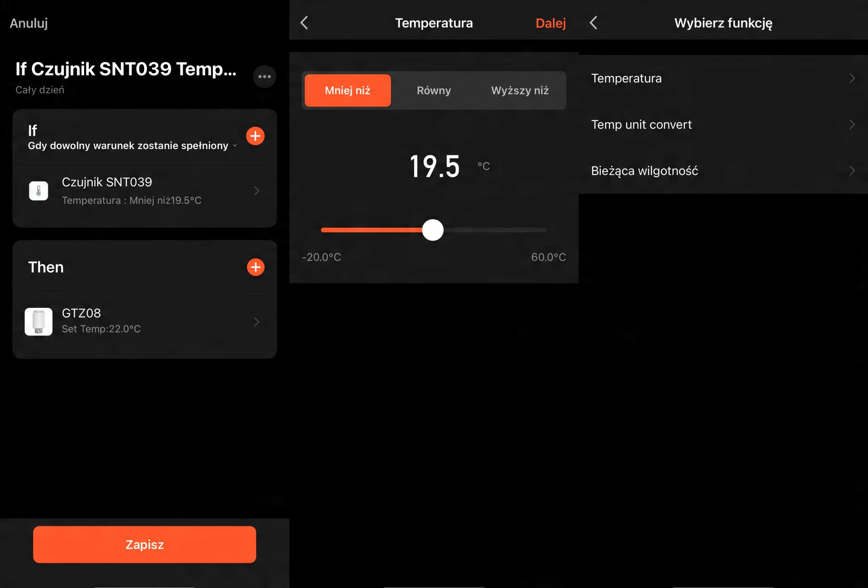Image resolution: width=868 pixels, height=588 pixels.
Task: Add an action with the Then plus icon
Action: click(x=255, y=267)
